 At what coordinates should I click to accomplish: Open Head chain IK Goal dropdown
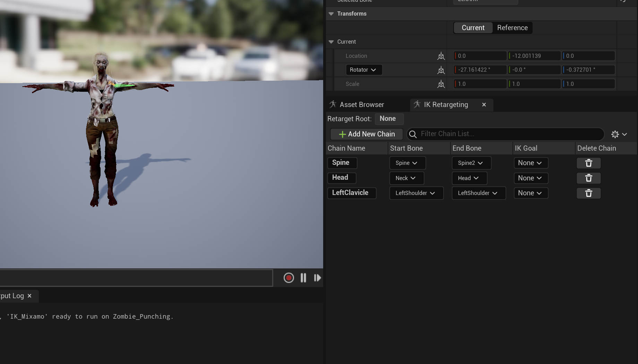coord(531,178)
